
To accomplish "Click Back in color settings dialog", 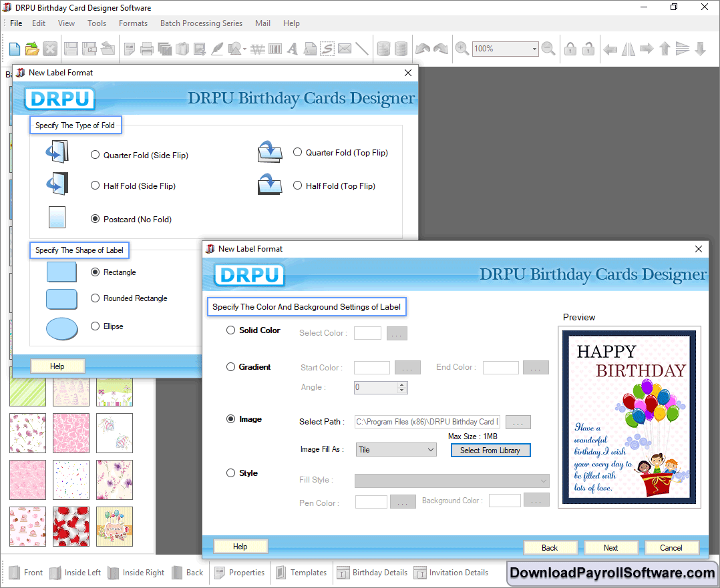I will click(x=550, y=547).
